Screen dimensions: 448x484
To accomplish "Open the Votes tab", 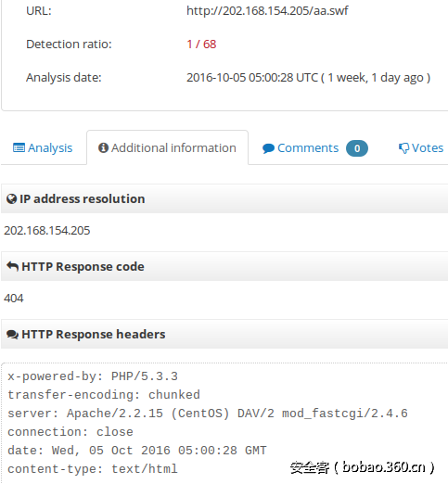I will (x=421, y=148).
